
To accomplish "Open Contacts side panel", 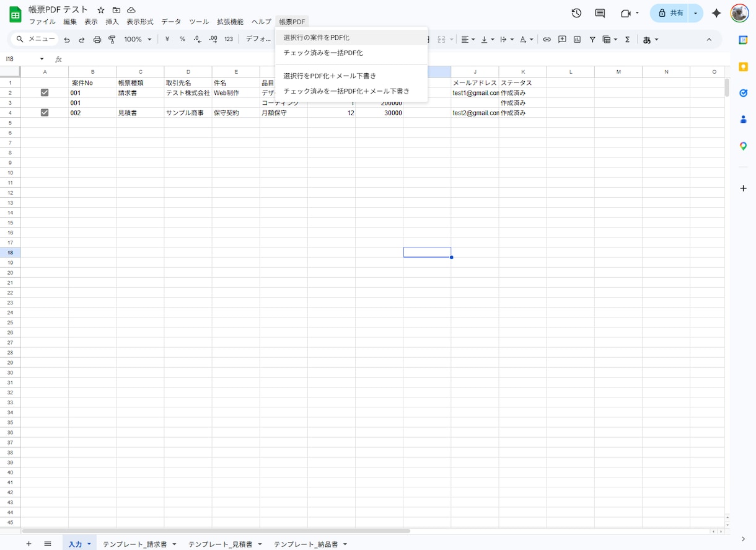I will click(x=743, y=120).
